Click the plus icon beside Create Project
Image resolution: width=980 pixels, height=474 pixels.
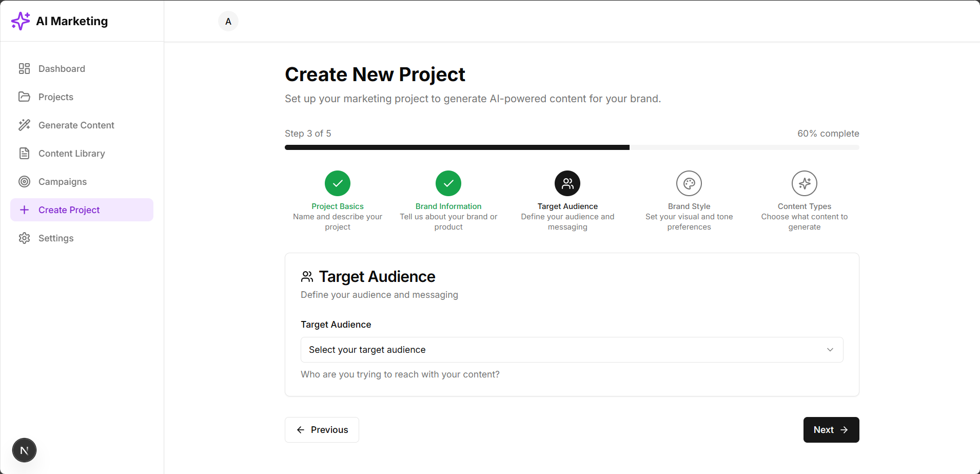coord(24,210)
